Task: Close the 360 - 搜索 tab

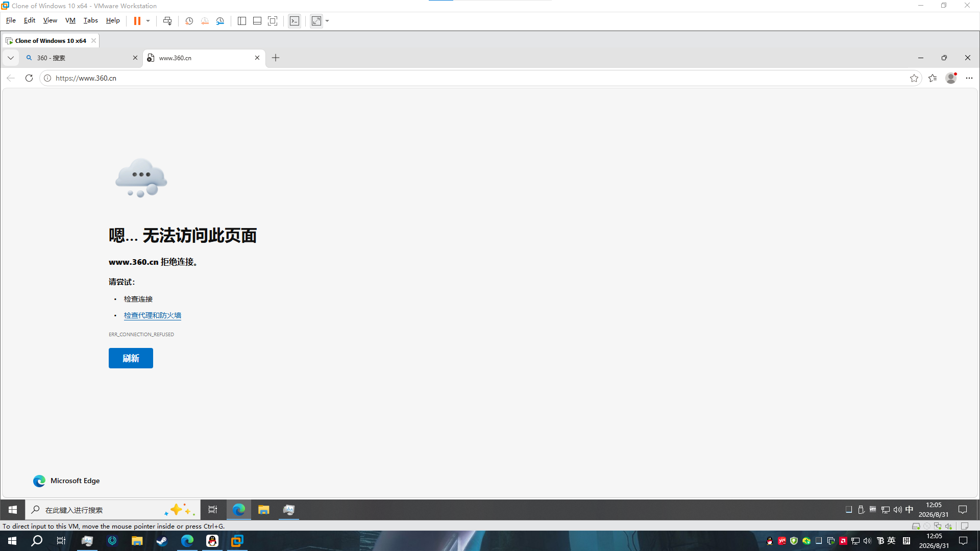Action: 135,58
